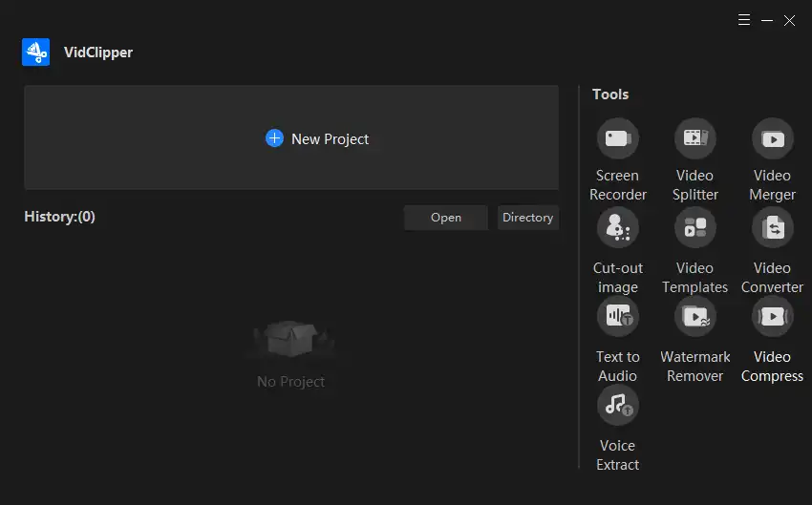This screenshot has width=812, height=505.
Task: Open the Text to Audio icon
Action: [x=617, y=316]
